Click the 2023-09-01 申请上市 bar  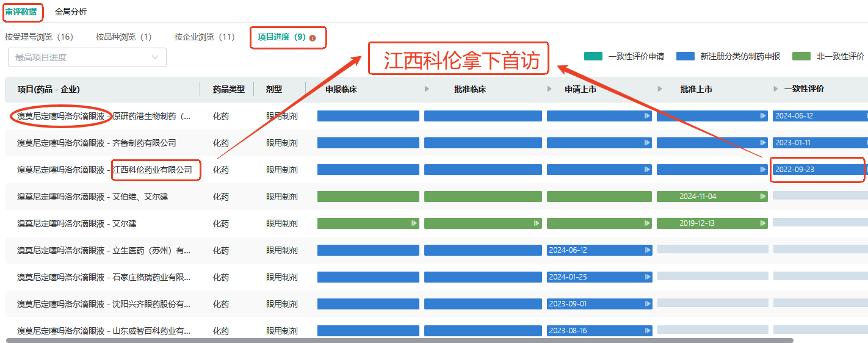tap(599, 304)
